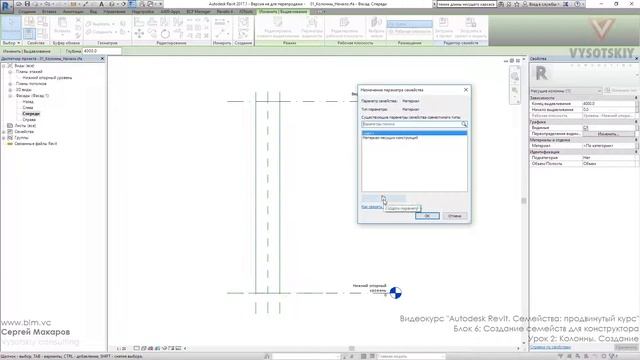Click the Help question mark icon
640x360 pixels.
(x=578, y=4)
